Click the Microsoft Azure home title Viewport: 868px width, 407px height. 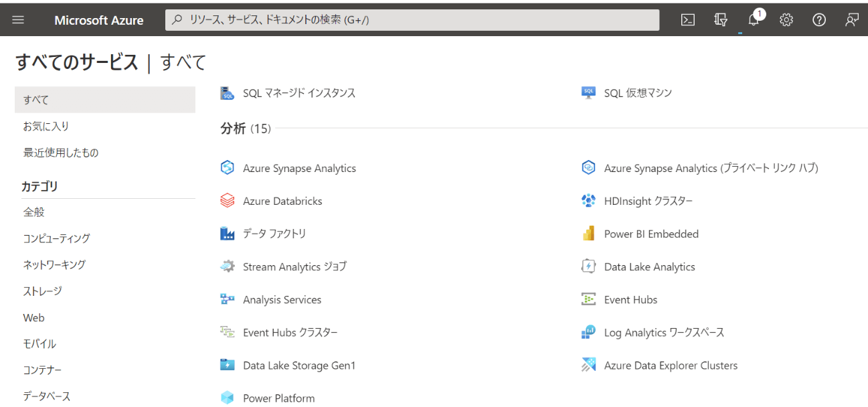point(99,20)
